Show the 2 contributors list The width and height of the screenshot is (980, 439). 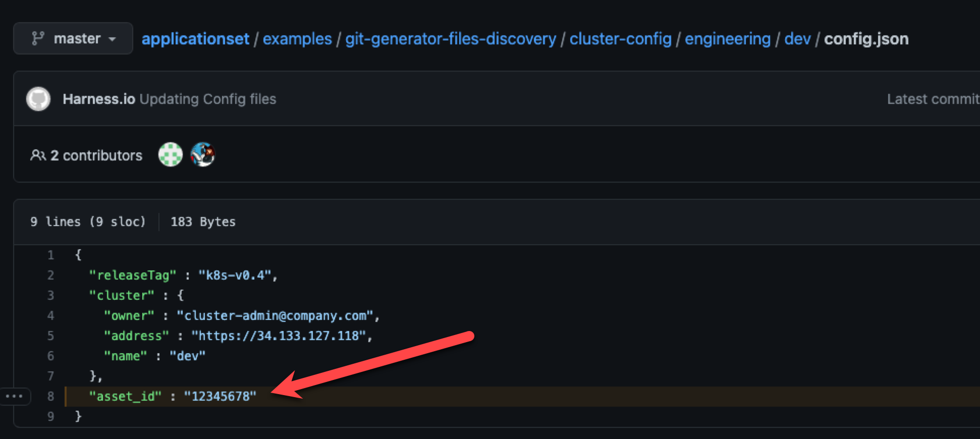pyautogui.click(x=96, y=155)
